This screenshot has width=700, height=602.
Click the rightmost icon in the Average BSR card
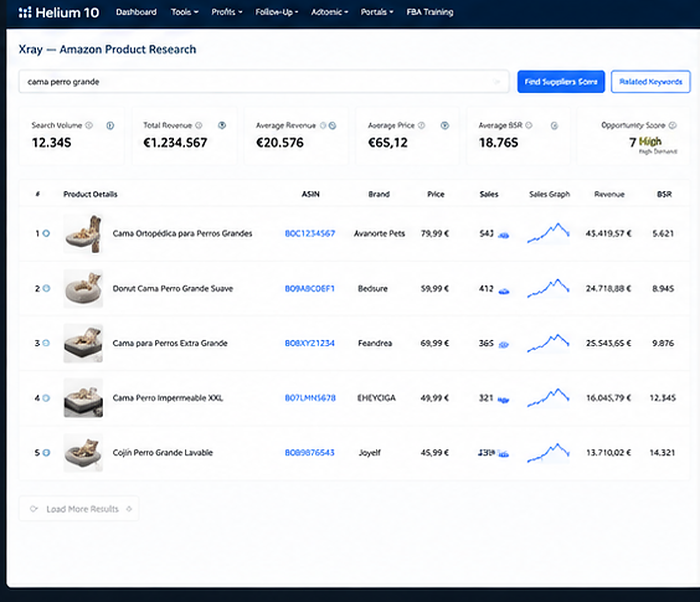[x=554, y=126]
